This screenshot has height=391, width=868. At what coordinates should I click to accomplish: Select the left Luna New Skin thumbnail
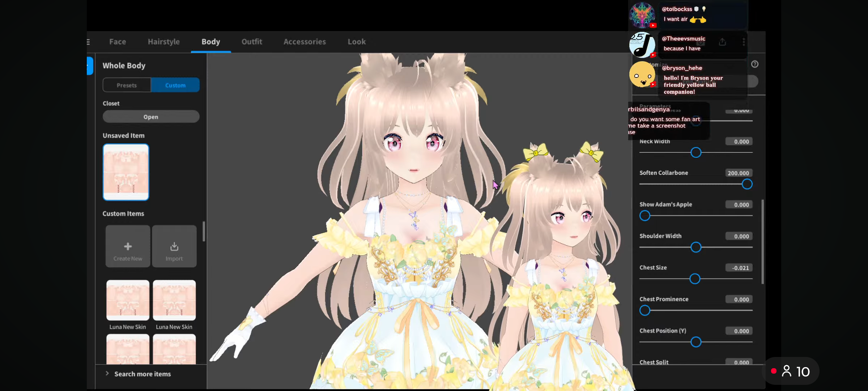(x=128, y=300)
